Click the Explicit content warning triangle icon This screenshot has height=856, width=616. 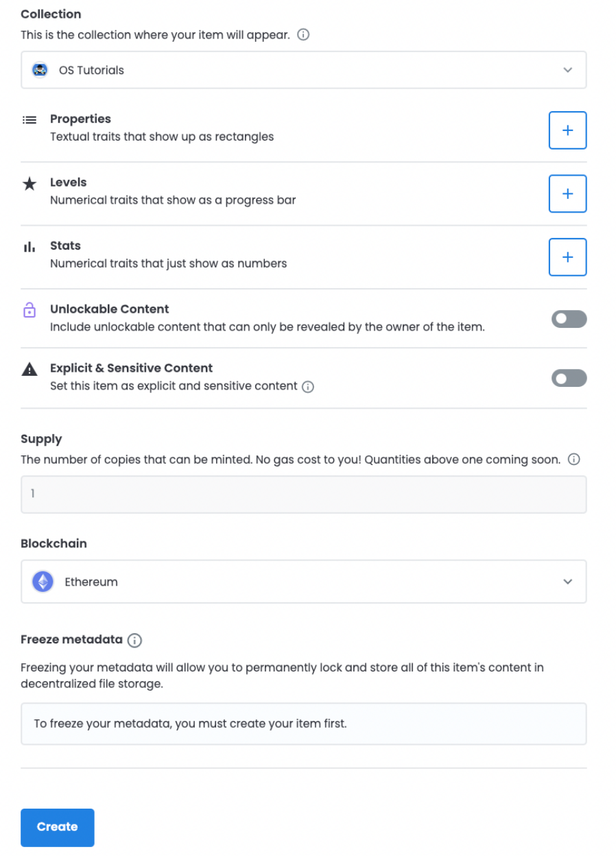click(x=29, y=370)
